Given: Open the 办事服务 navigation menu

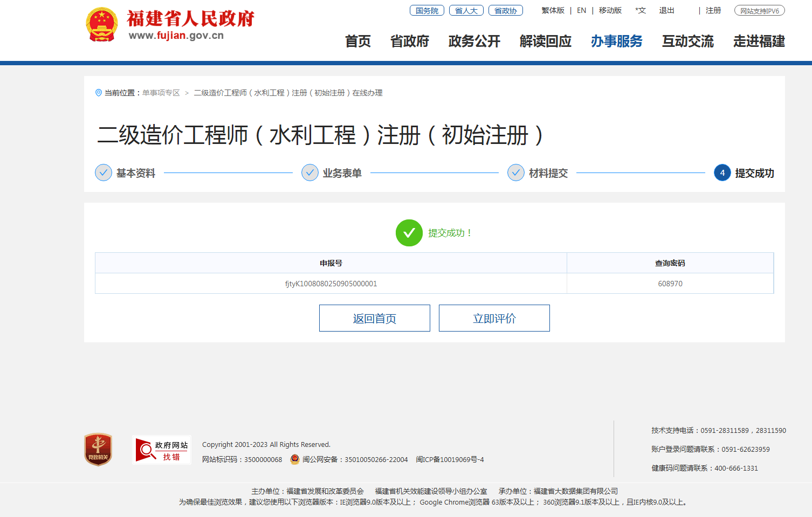Looking at the screenshot, I should [x=616, y=42].
